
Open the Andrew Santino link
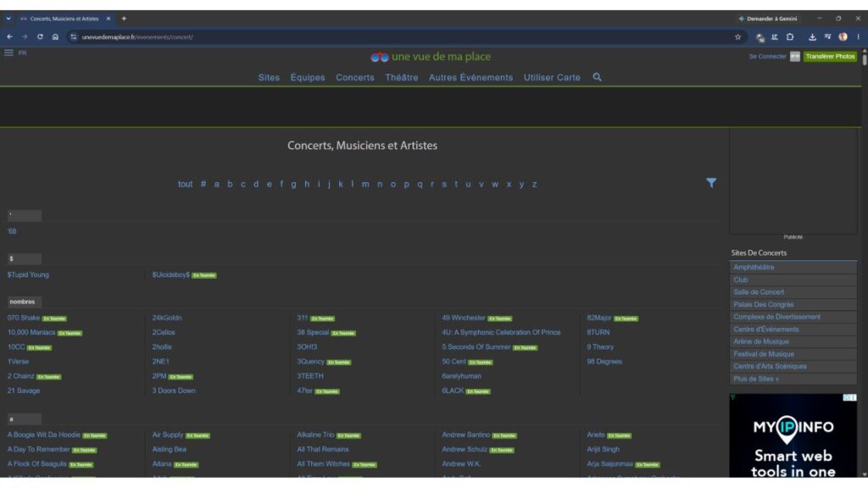tap(465, 435)
